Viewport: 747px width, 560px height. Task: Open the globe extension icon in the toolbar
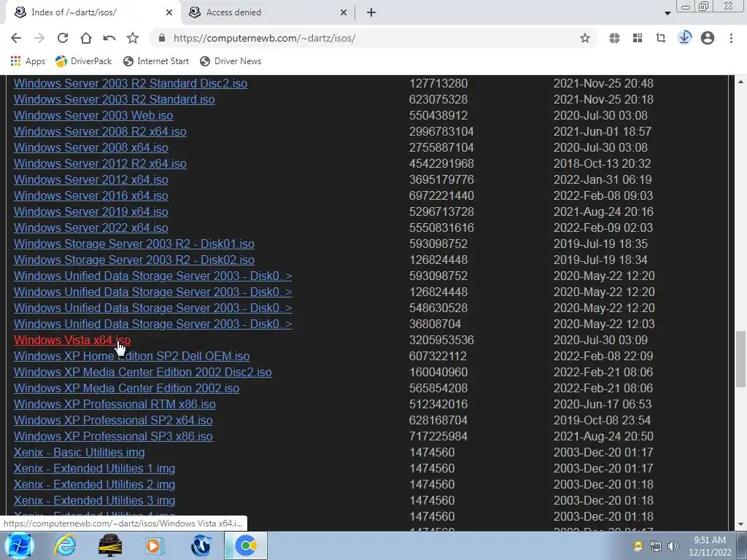click(614, 38)
